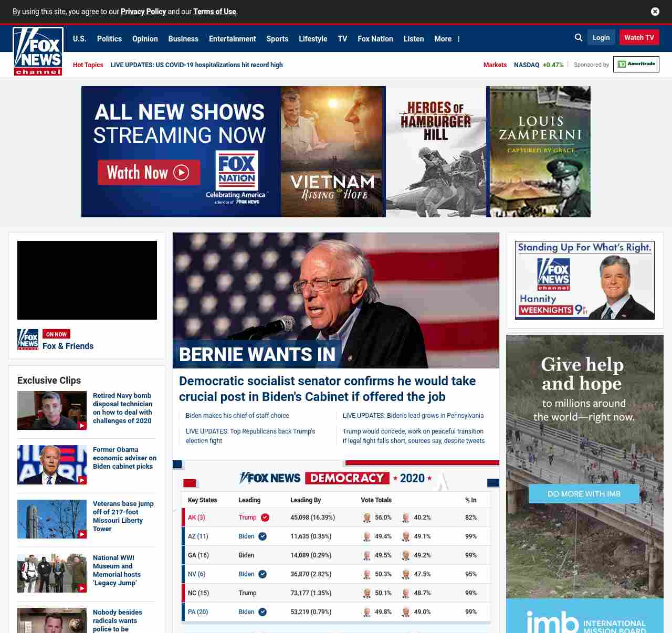Open the Privacy Policy link
Viewport: 672px width, 633px height.
pyautogui.click(x=143, y=12)
